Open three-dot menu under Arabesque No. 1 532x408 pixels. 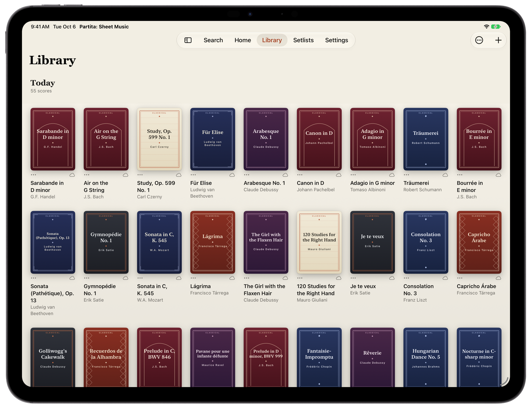[x=247, y=175]
